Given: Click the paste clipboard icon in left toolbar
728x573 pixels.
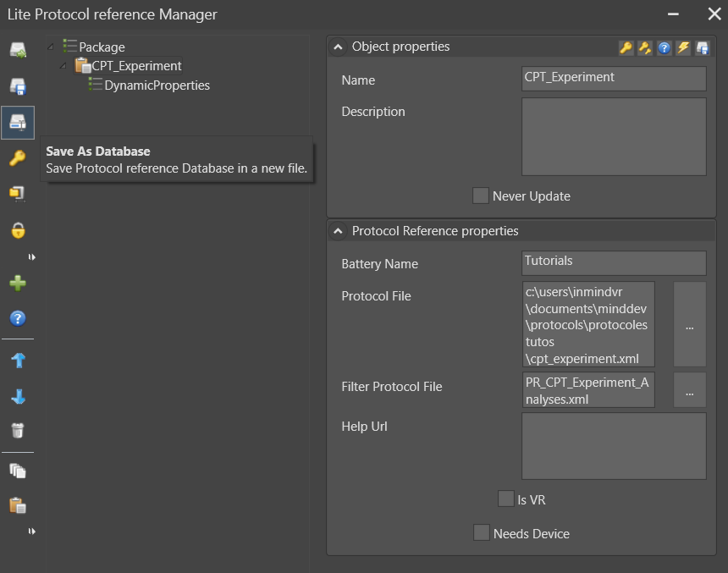Looking at the screenshot, I should (18, 505).
